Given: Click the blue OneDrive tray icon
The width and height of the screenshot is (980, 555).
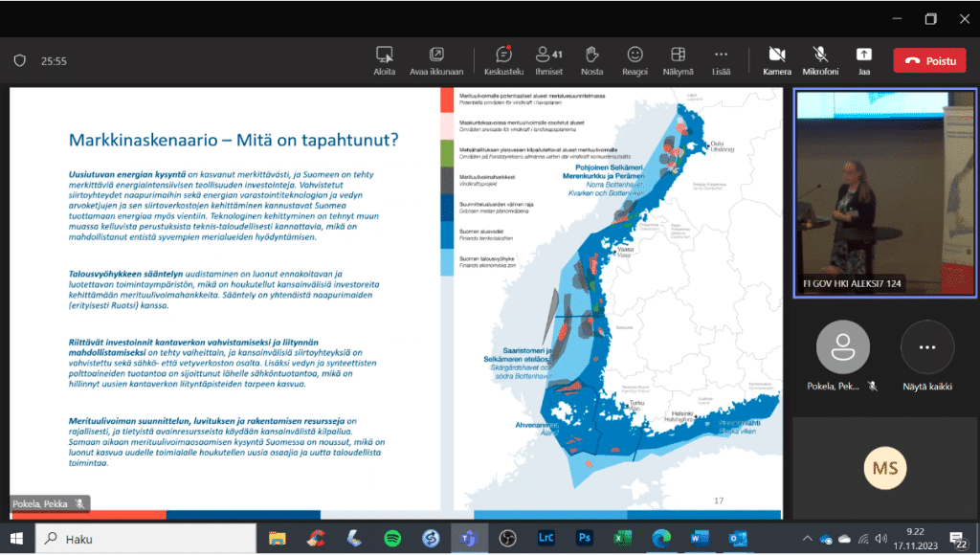Looking at the screenshot, I should [x=826, y=540].
